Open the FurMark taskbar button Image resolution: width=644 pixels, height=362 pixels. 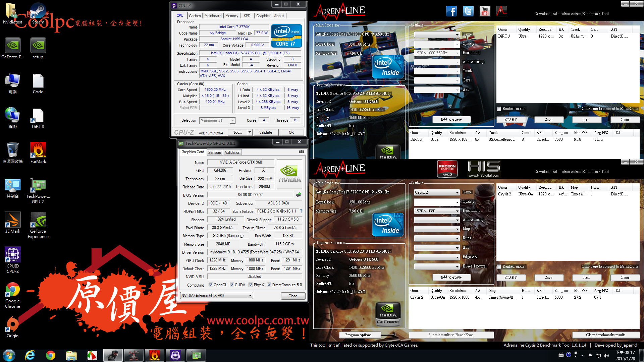(155, 355)
